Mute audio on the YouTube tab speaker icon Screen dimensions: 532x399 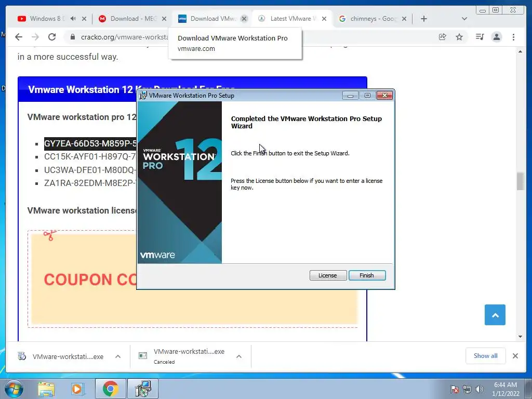pos(73,19)
